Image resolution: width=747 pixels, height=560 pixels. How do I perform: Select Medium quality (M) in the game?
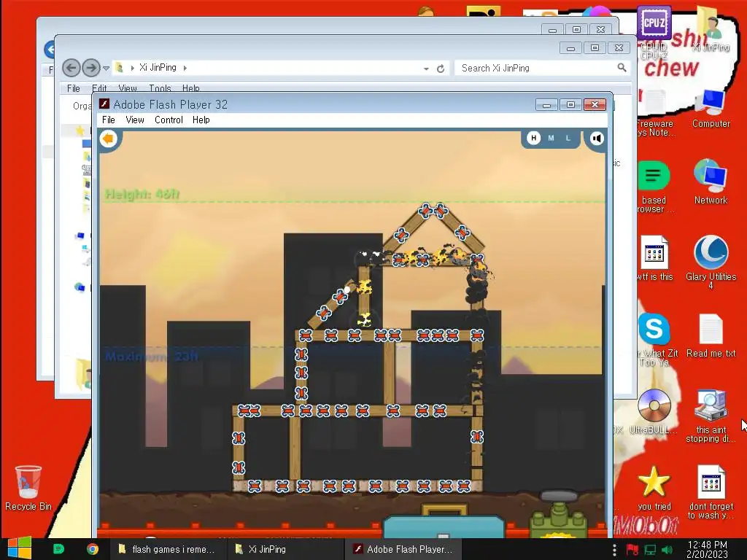[551, 138]
